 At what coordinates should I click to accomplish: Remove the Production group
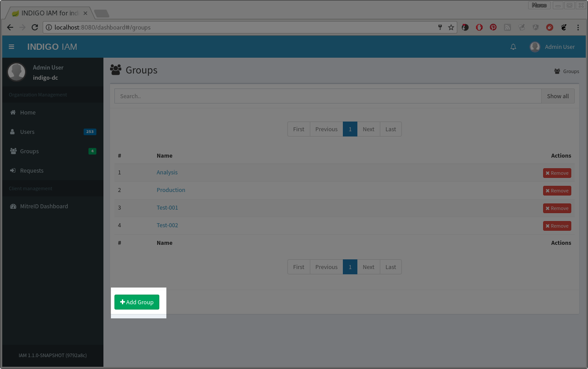point(557,191)
